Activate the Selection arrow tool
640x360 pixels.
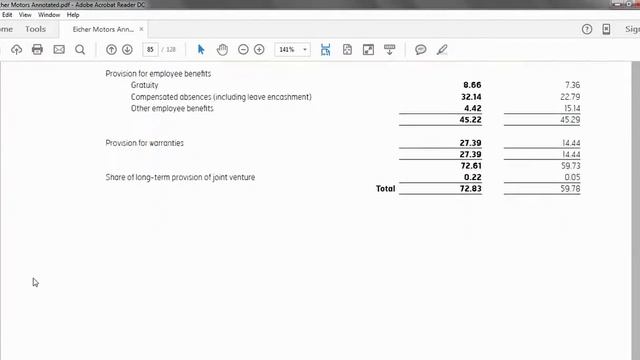click(201, 50)
